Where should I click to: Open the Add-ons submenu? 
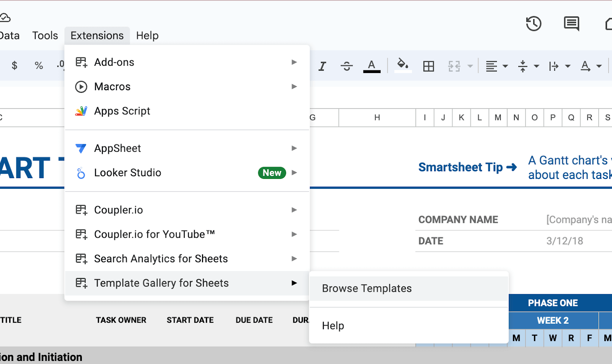pyautogui.click(x=187, y=62)
